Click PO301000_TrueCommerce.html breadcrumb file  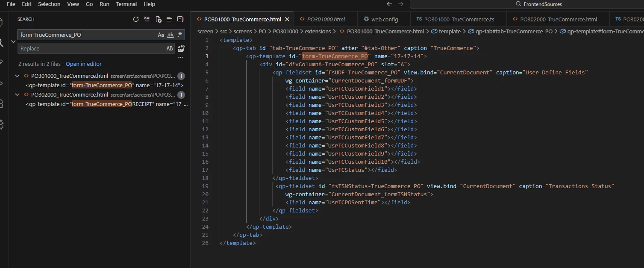[x=382, y=31]
